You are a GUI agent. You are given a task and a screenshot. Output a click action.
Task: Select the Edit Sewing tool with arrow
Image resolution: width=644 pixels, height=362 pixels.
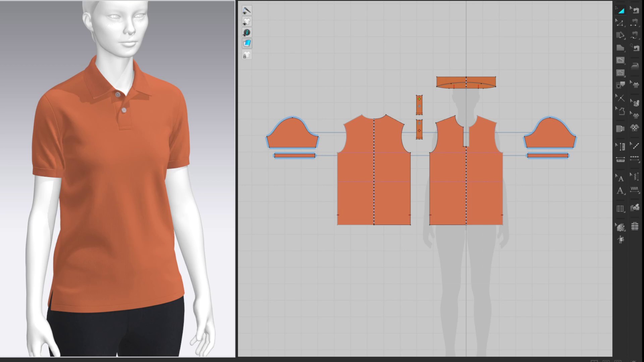(634, 10)
